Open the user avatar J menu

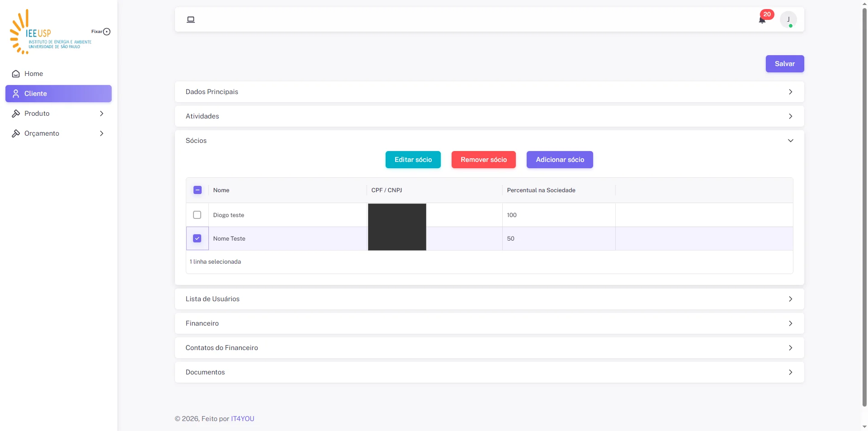click(x=788, y=19)
